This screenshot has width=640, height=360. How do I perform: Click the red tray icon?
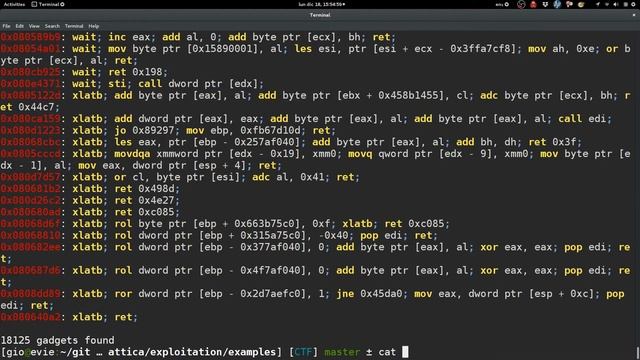coord(533,4)
